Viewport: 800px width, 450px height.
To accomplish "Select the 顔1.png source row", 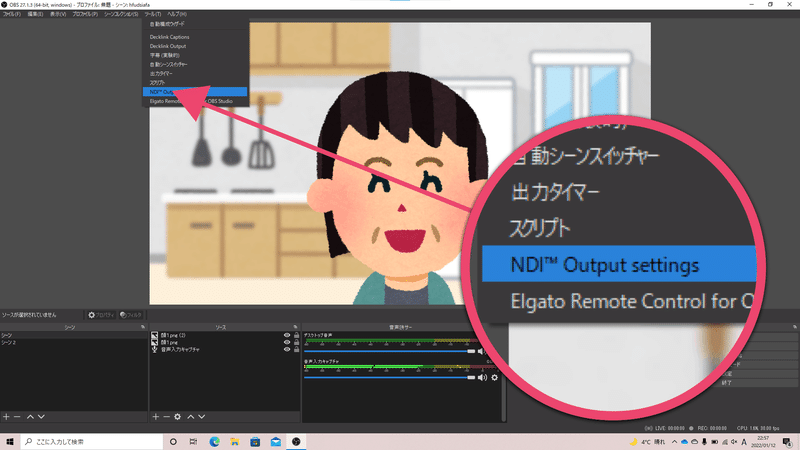I will click(224, 342).
